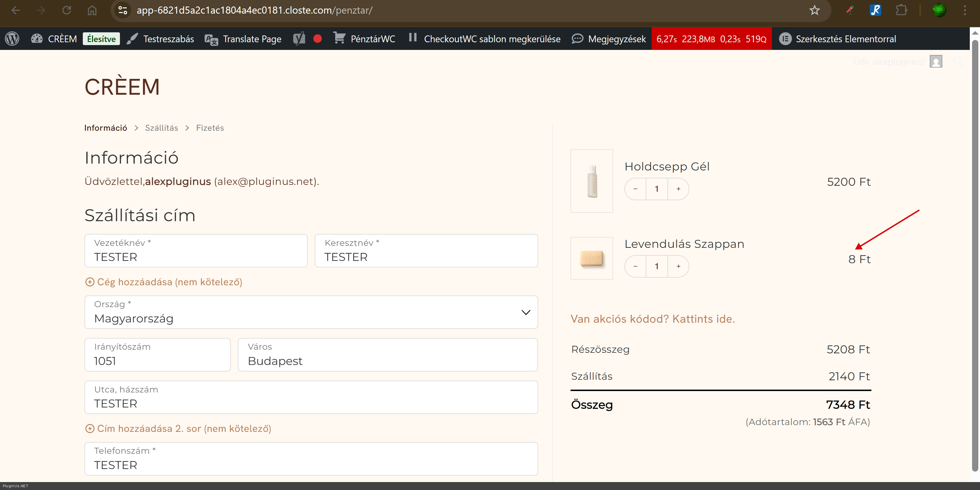Image resolution: width=980 pixels, height=490 pixels.
Task: Go to Szállítás breadcrumb step
Action: pyautogui.click(x=161, y=128)
